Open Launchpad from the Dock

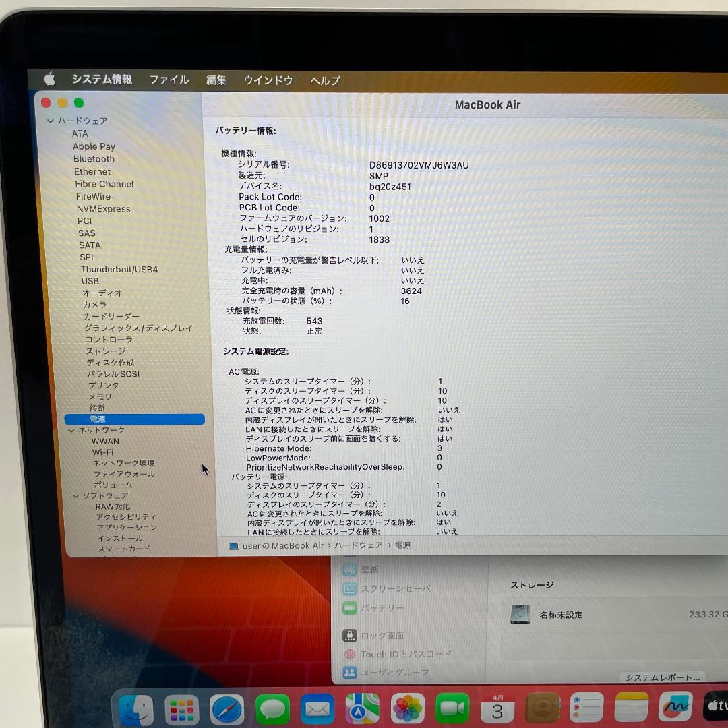click(180, 708)
